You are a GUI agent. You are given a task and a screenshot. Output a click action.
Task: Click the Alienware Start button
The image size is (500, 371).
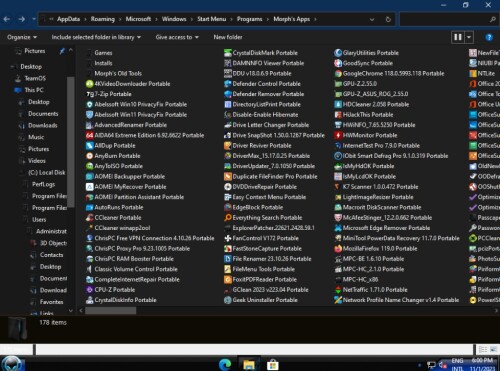12,364
